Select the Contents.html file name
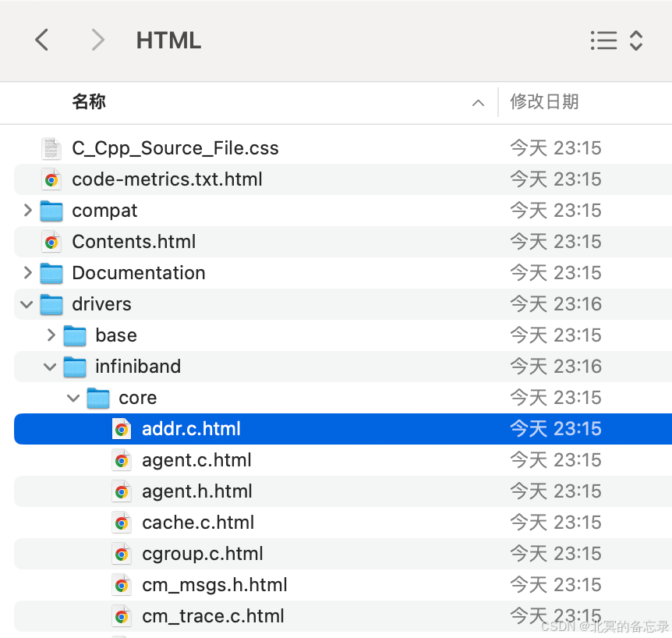672x638 pixels. point(134,242)
